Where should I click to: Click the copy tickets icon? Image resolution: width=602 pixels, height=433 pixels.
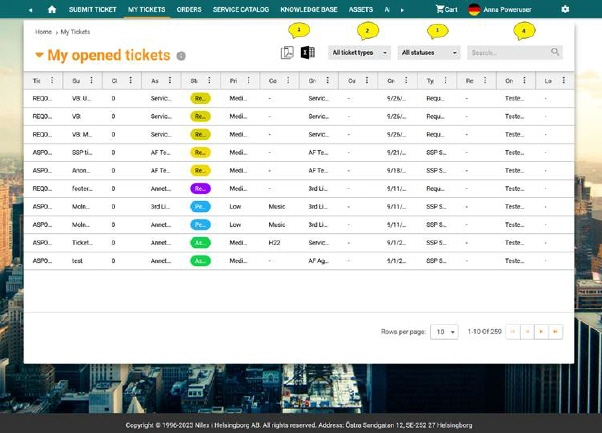(288, 53)
